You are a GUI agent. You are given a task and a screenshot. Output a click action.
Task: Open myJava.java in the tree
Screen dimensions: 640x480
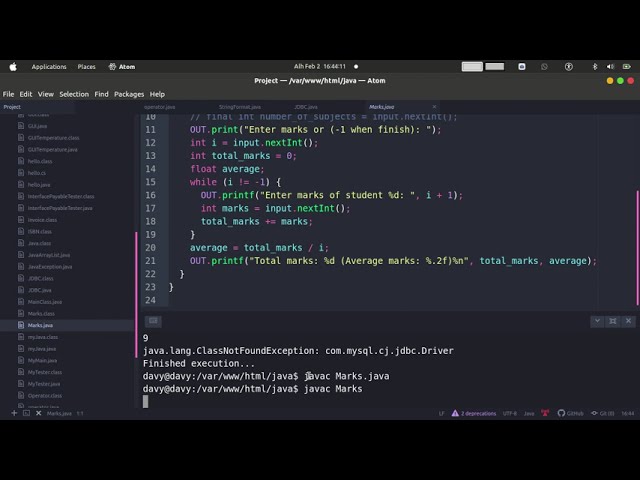pyautogui.click(x=42, y=349)
